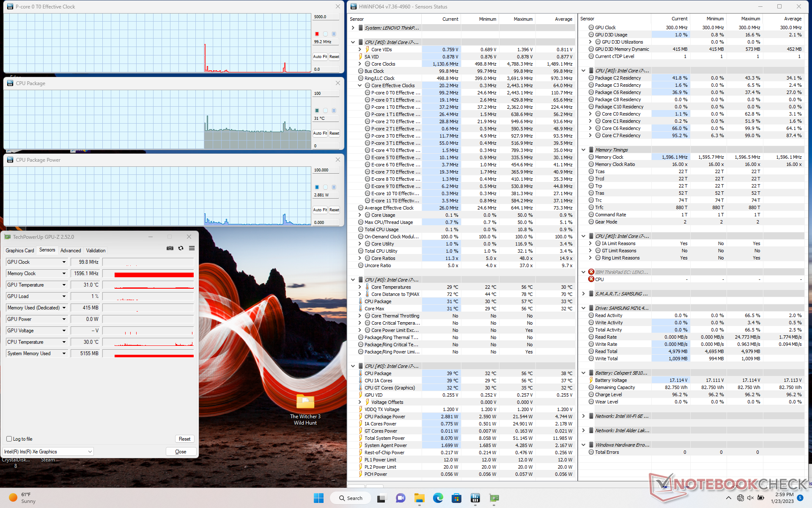
Task: Open the Validation tab in GPU-Z
Action: (96, 251)
